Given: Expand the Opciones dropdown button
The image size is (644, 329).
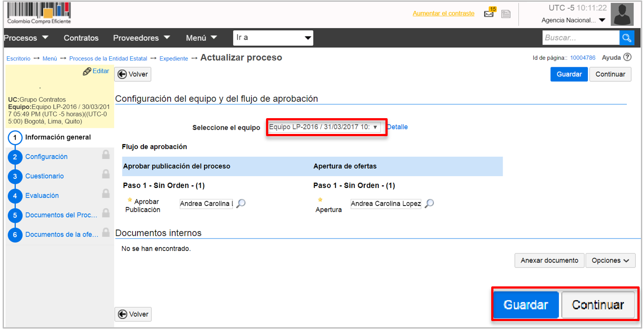Looking at the screenshot, I should [x=610, y=260].
